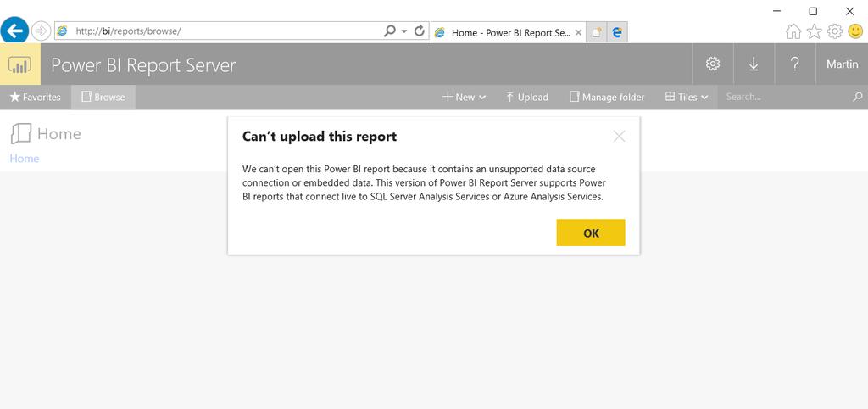Click Manage folder in the toolbar
Screen dimensions: 868x409
pos(607,97)
